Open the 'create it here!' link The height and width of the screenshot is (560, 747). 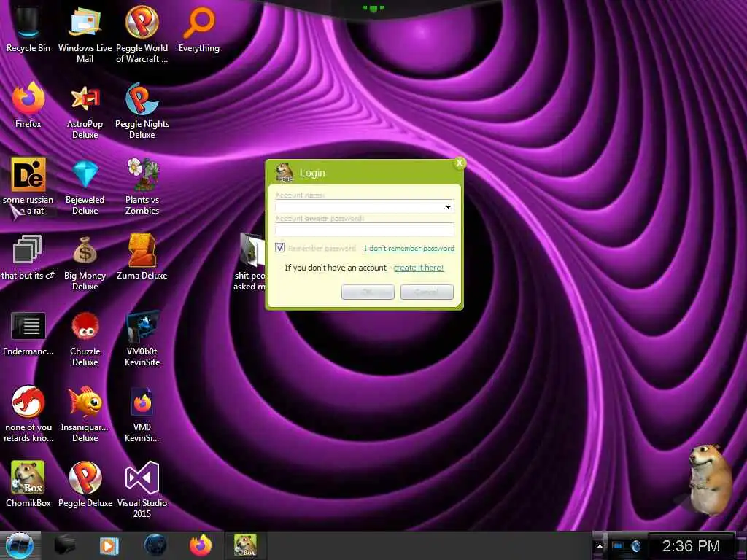418,268
